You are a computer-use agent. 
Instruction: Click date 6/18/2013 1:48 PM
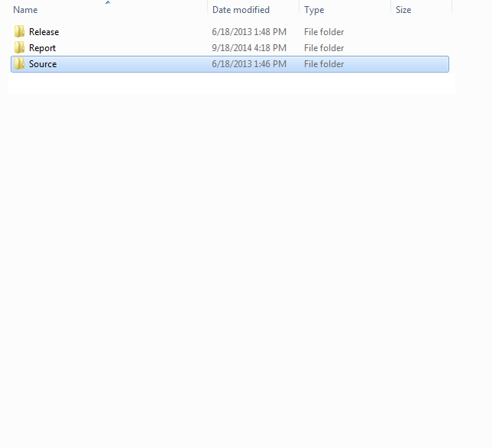pyautogui.click(x=249, y=32)
